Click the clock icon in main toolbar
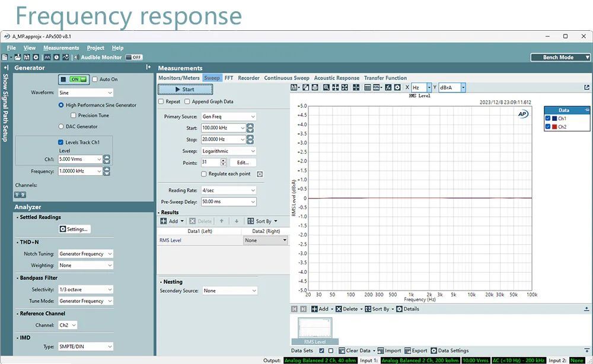This screenshot has width=593, height=364. click(x=56, y=57)
